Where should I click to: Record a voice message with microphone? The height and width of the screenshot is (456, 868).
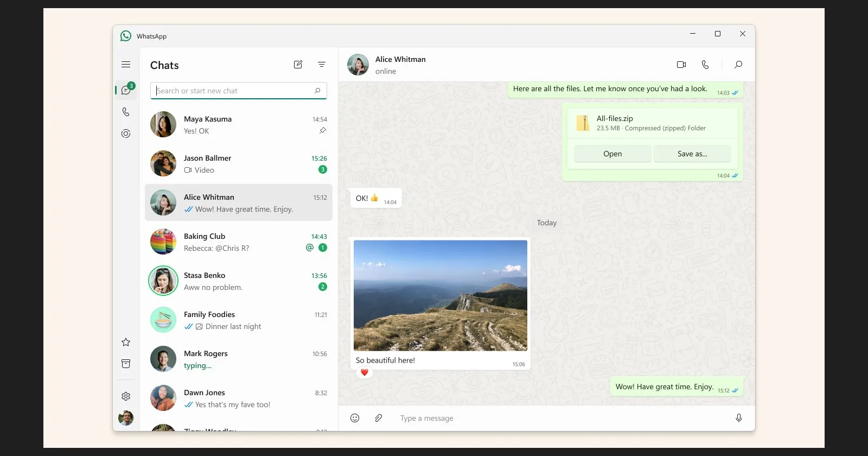click(x=738, y=418)
